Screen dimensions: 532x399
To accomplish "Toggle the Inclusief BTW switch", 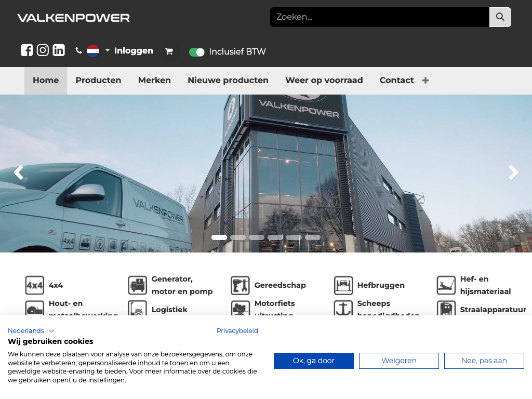I will click(x=197, y=52).
